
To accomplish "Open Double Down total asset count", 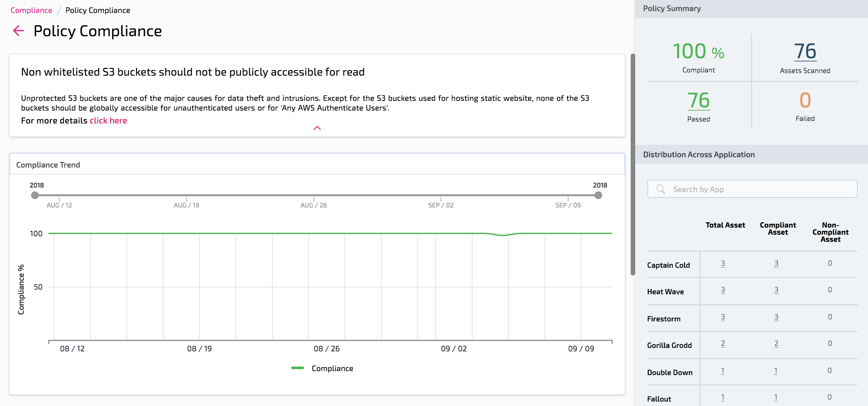I will click(722, 371).
